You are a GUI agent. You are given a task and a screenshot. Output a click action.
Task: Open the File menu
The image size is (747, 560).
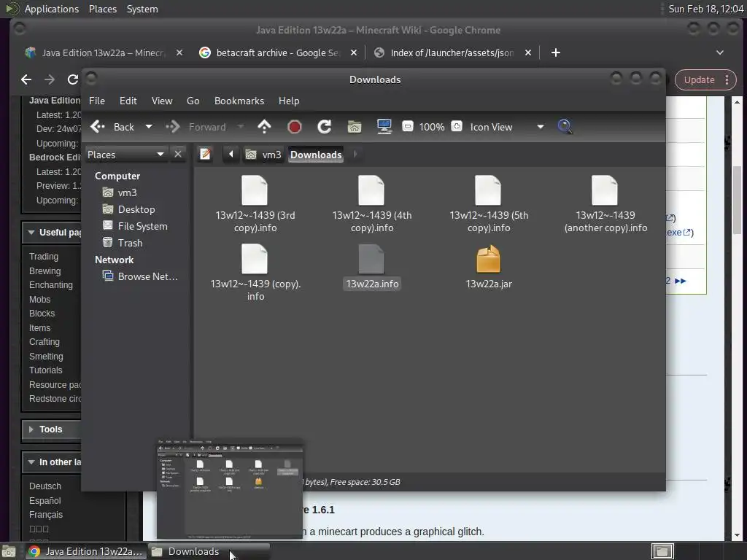tap(97, 101)
